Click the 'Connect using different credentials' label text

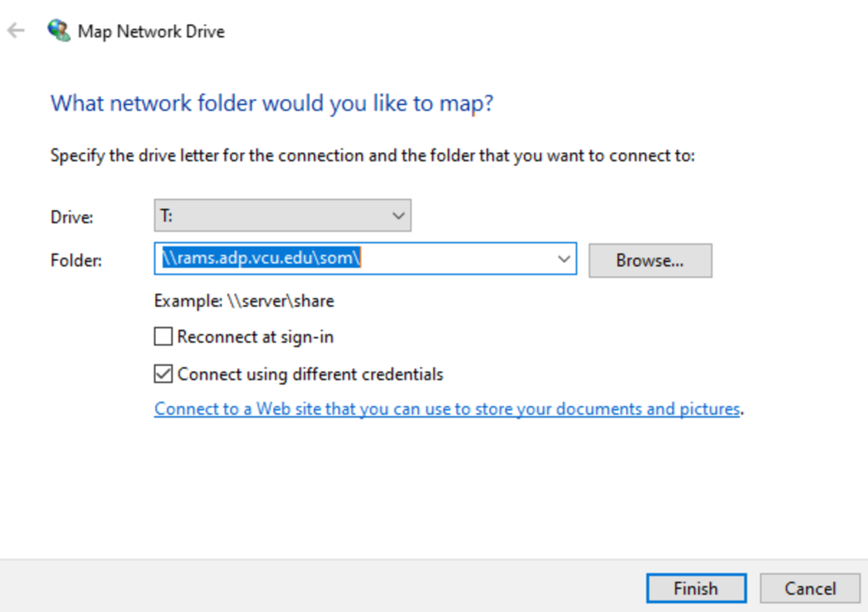point(310,375)
